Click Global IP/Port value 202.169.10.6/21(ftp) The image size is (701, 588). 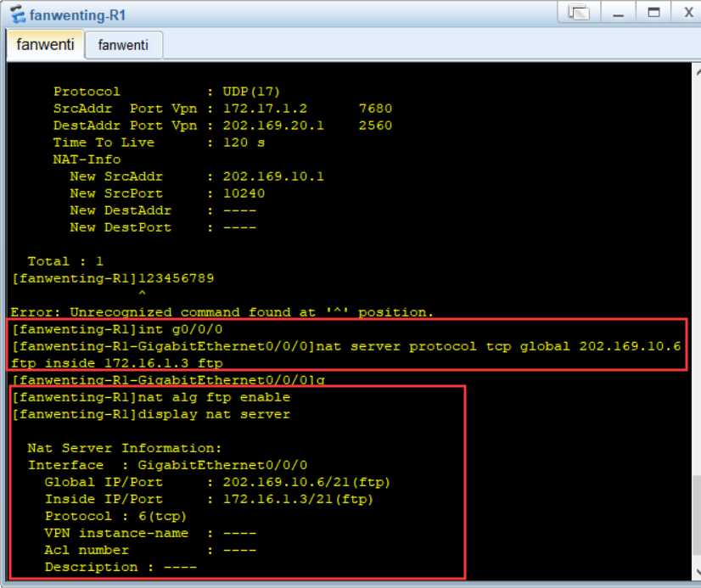(x=306, y=482)
